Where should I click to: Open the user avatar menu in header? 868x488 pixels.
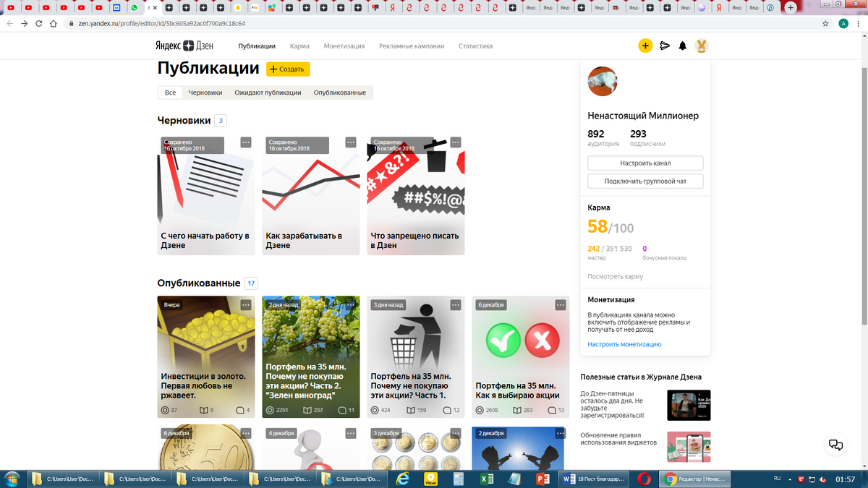tap(701, 46)
